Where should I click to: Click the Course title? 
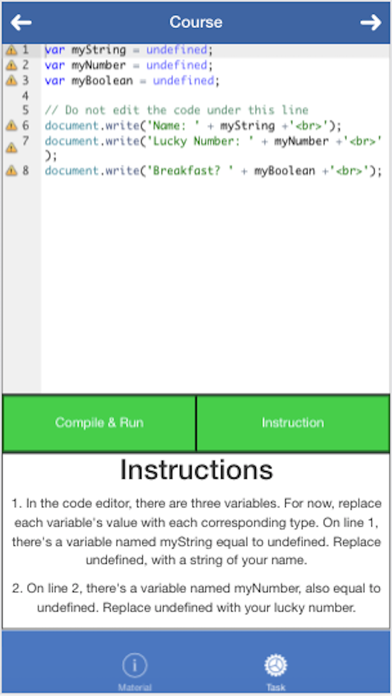(x=196, y=22)
